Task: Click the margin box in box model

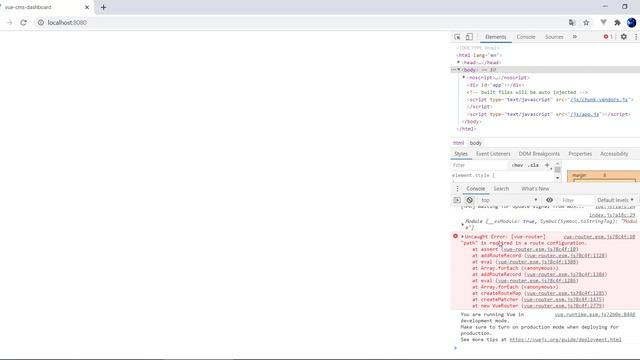Action: (603, 176)
